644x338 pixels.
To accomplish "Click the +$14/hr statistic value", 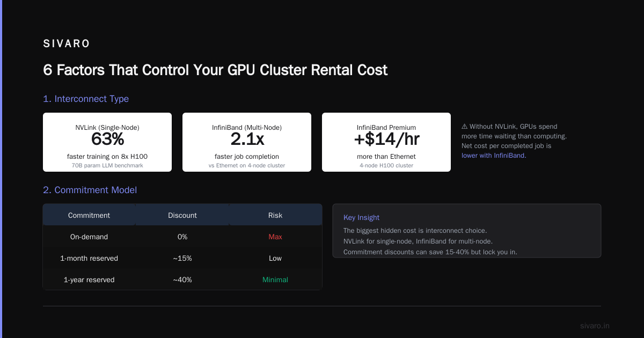I will 386,139.
